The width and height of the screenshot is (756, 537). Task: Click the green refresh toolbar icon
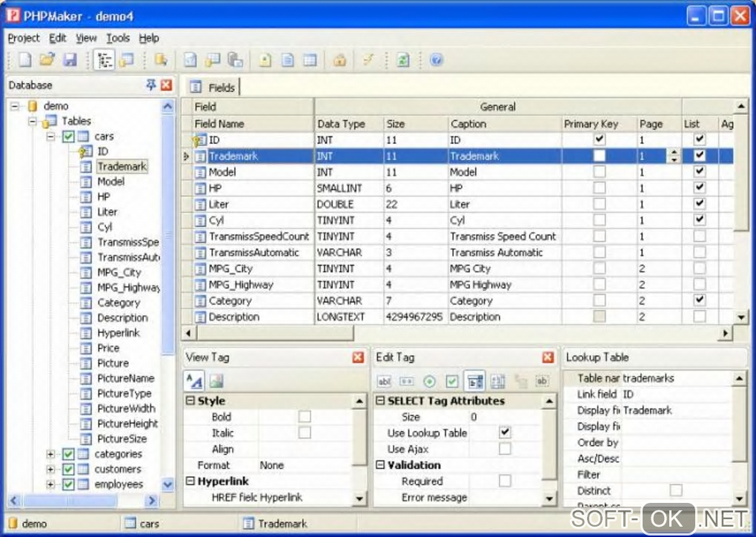402,60
